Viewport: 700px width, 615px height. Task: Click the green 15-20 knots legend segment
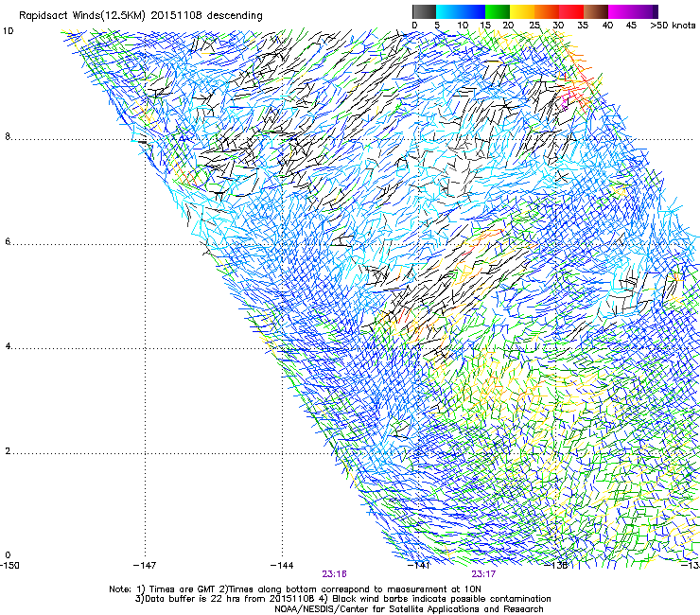click(498, 11)
